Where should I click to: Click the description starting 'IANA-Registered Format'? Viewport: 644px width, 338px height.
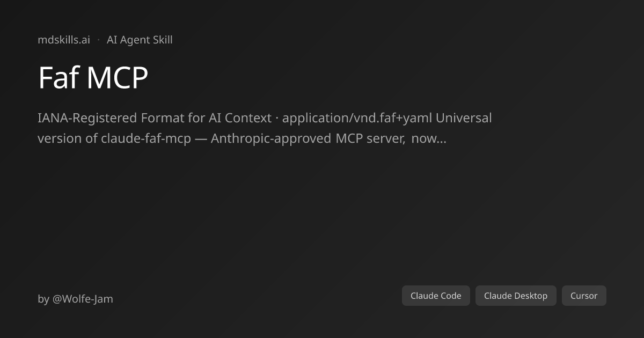(265, 128)
